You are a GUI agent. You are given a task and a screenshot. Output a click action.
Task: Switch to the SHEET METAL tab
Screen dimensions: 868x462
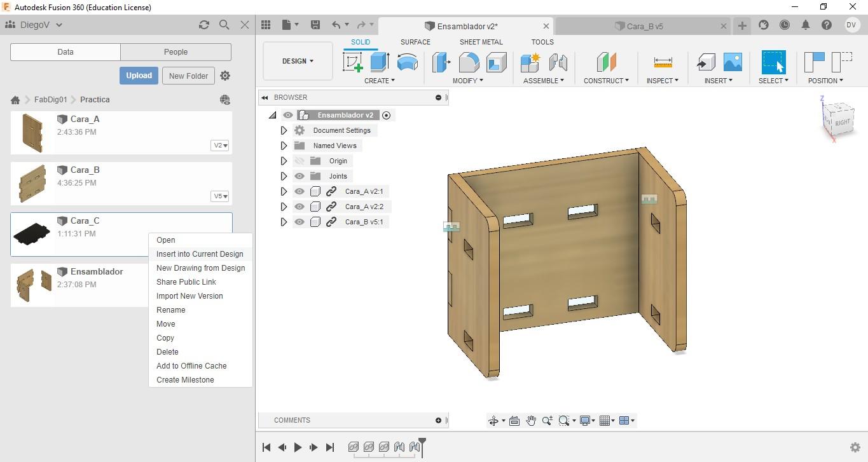click(x=481, y=42)
